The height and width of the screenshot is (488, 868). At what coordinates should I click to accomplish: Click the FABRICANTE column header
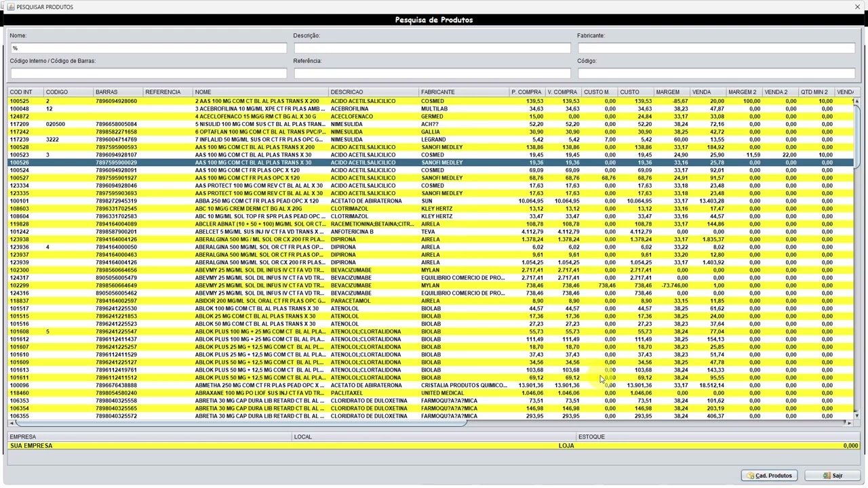pos(464,92)
